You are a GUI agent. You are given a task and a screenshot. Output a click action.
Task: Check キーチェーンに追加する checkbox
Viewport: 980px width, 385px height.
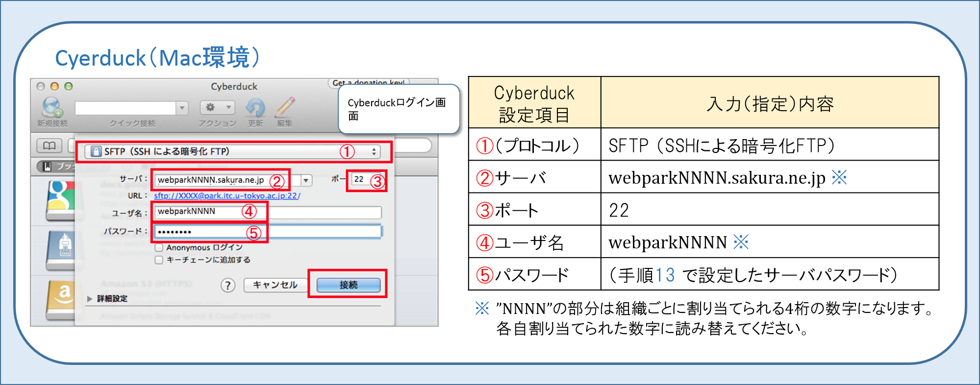159,260
